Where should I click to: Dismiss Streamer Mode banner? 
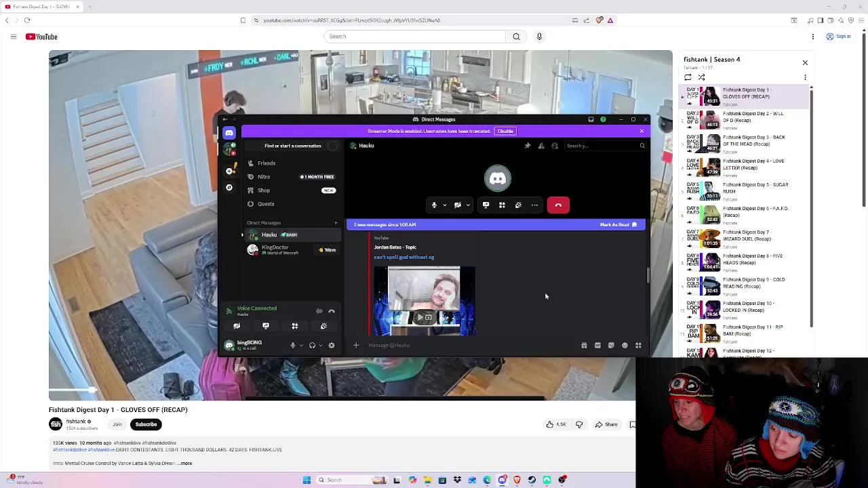642,131
